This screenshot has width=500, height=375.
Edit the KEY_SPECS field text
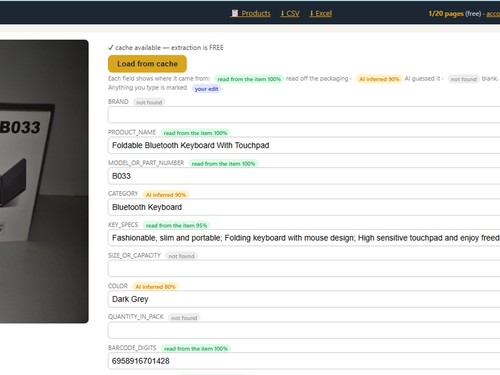pos(304,238)
